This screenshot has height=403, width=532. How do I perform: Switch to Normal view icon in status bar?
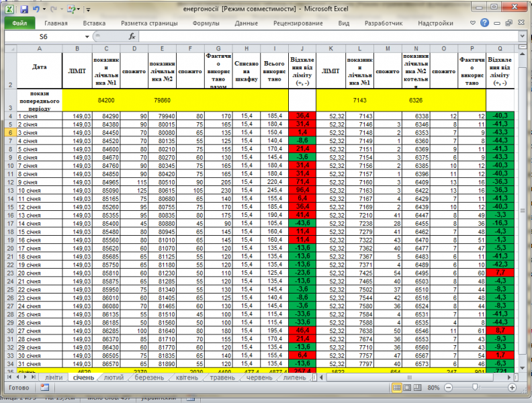pyautogui.click(x=397, y=388)
